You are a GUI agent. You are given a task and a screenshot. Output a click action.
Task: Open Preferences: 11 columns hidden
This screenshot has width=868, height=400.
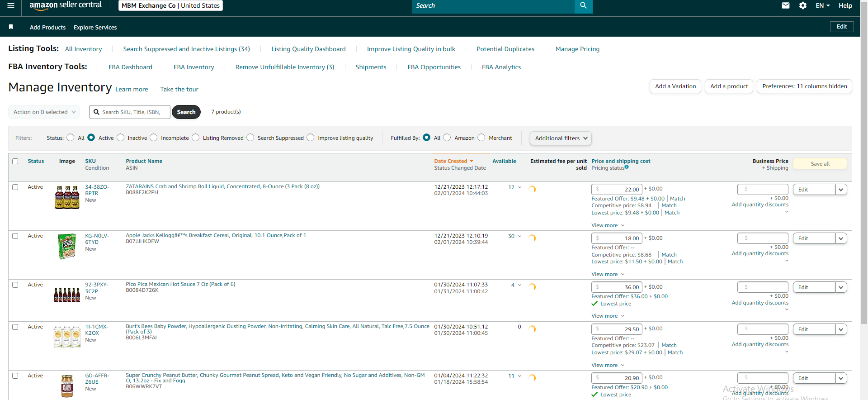[805, 86]
